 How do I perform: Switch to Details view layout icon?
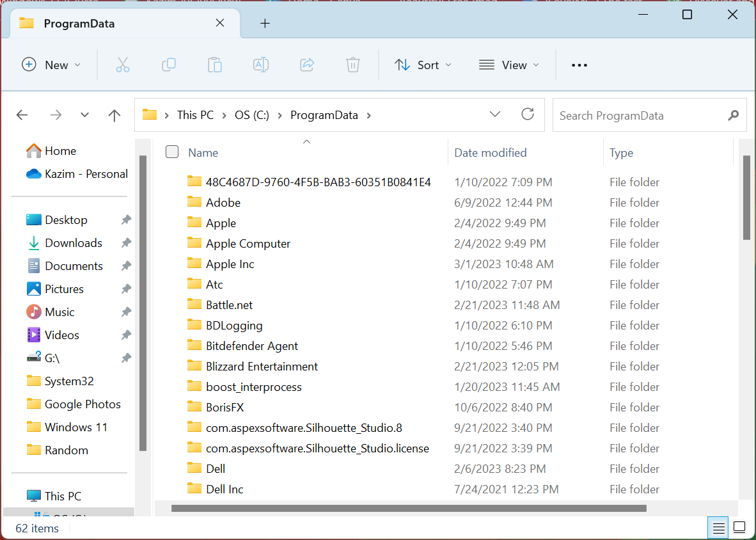(718, 528)
